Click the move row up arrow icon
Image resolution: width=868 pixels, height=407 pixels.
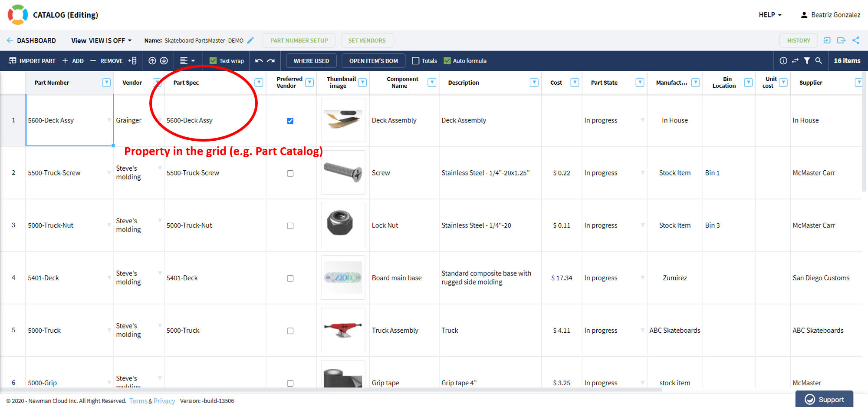152,61
